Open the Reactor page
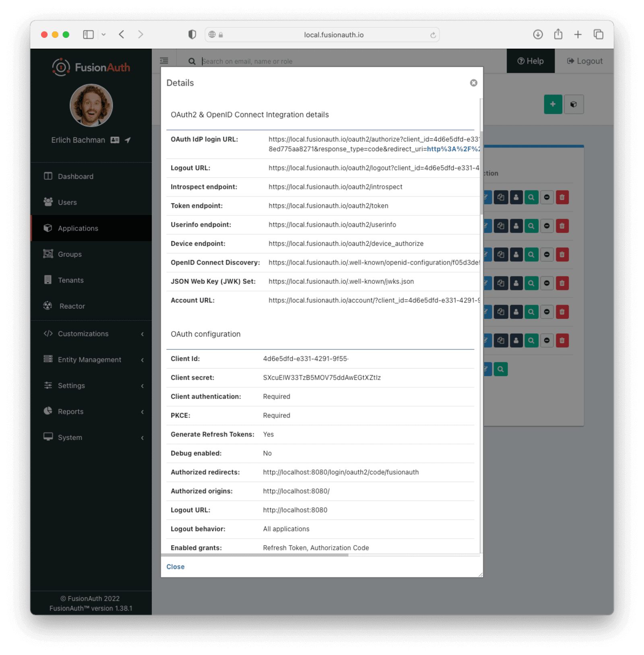Viewport: 644px width, 655px height. pos(91,306)
